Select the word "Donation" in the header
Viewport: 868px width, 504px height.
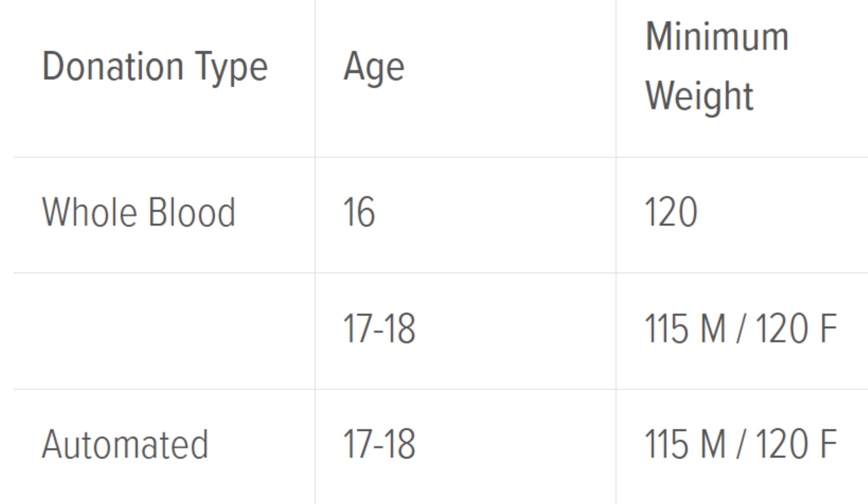tap(113, 67)
